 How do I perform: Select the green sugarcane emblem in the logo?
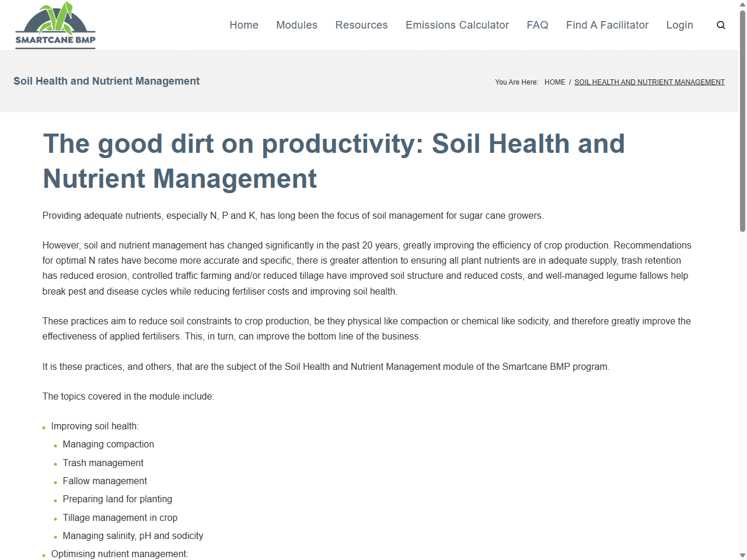tap(55, 17)
